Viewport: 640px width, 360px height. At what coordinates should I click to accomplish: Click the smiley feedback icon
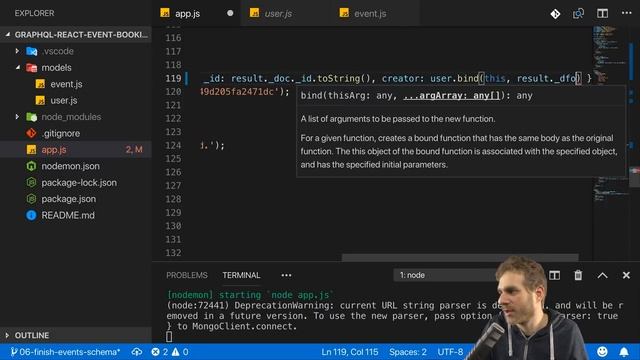pyautogui.click(x=602, y=351)
